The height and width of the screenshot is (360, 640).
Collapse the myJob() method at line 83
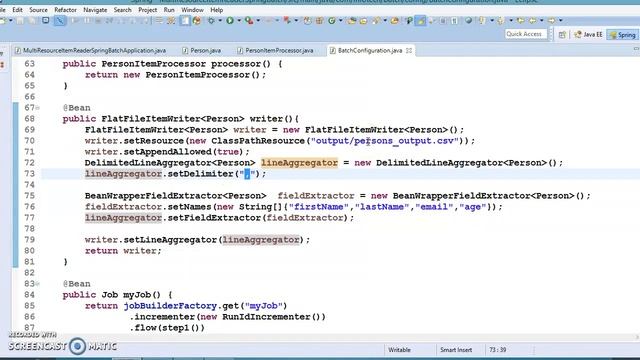(38, 284)
